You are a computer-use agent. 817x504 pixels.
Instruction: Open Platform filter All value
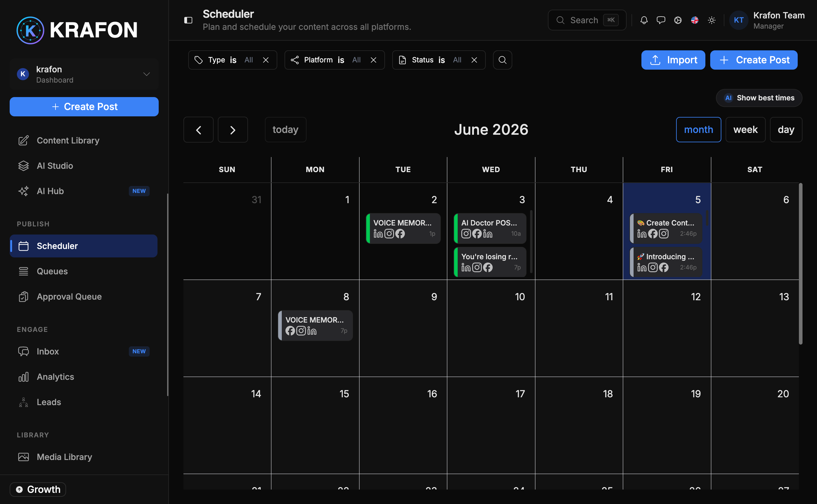pos(356,60)
